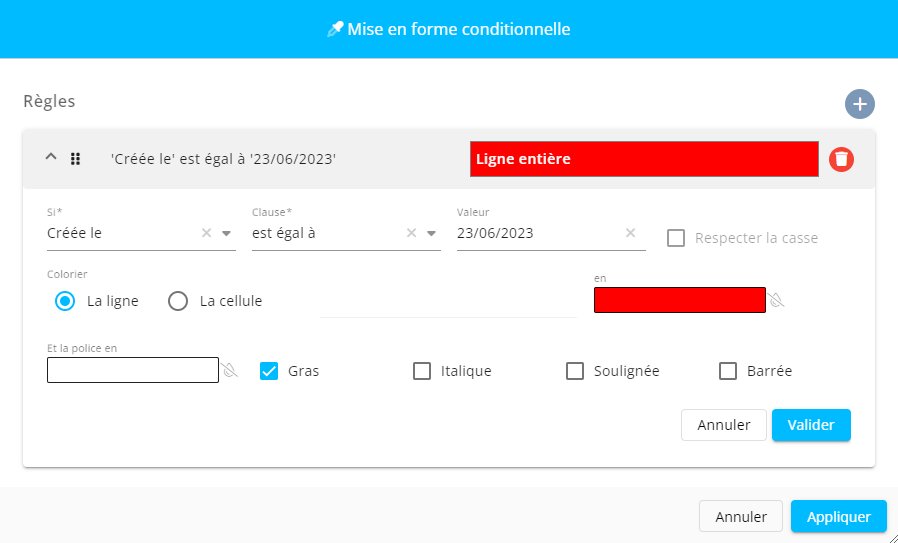The image size is (898, 543).
Task: Open the red background color swatch
Action: point(680,300)
